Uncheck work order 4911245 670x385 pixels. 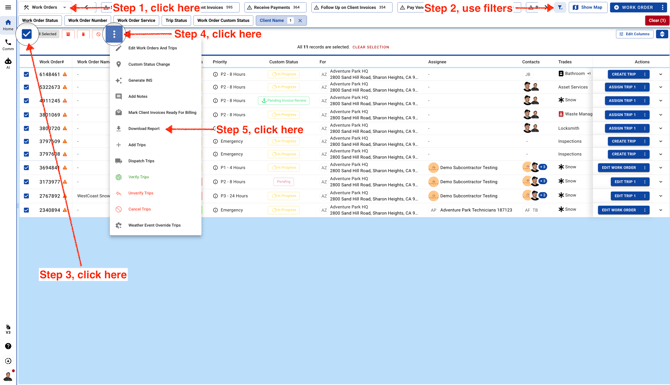point(26,101)
